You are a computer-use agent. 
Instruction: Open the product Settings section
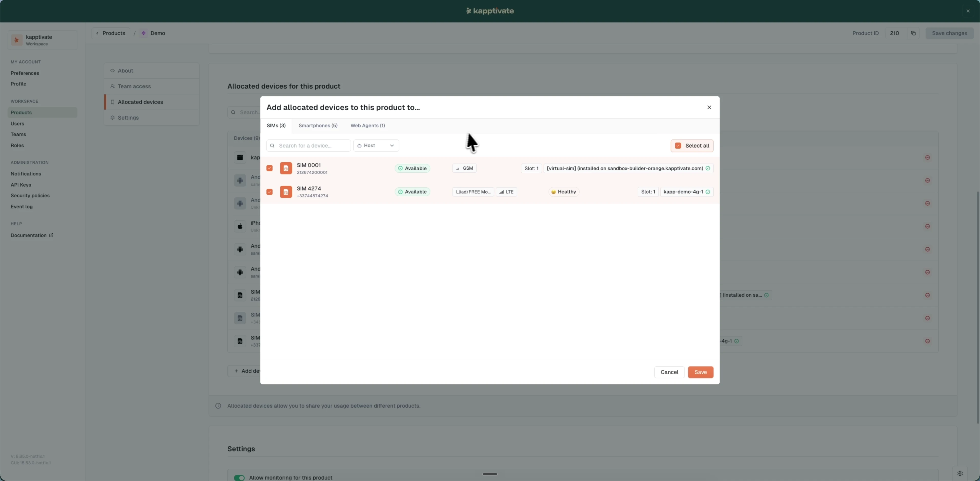pos(152,118)
